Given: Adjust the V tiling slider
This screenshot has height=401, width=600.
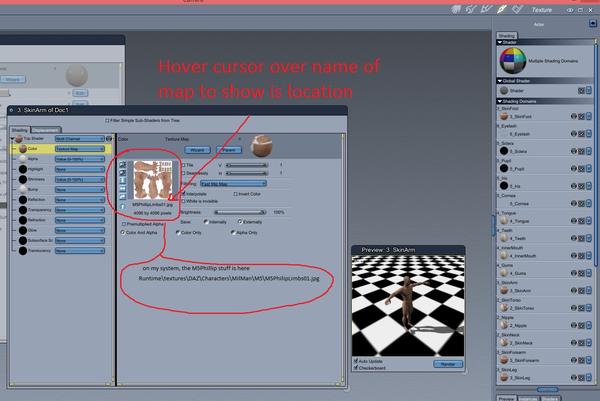Looking at the screenshot, I should coord(247,165).
